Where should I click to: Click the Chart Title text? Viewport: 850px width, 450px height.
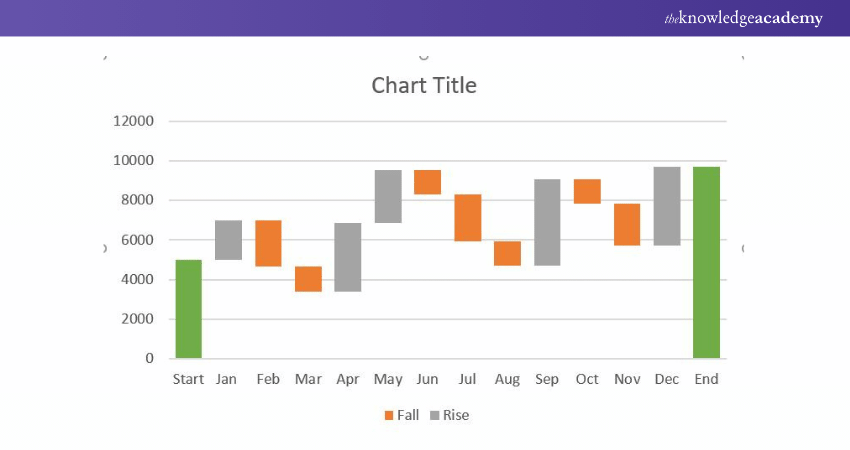click(424, 86)
